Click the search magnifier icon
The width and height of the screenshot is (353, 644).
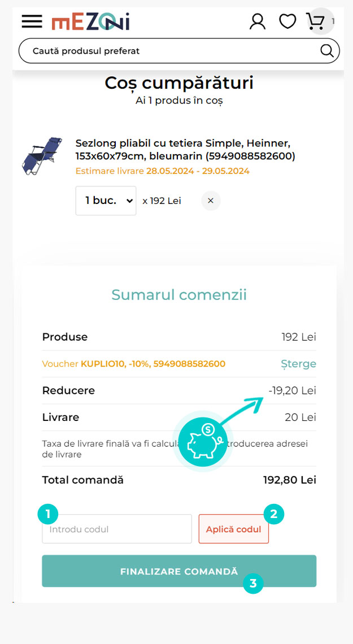(x=327, y=51)
